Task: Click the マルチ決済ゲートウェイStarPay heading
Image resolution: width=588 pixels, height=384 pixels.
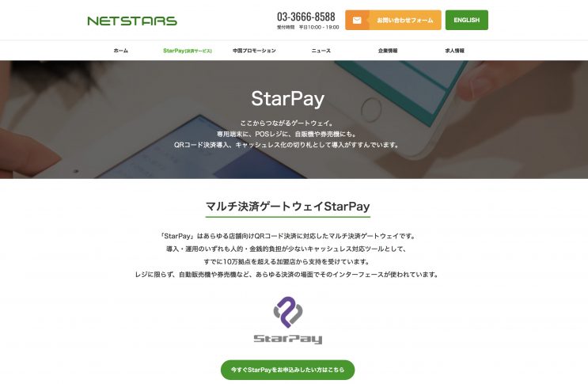Action: 287,207
